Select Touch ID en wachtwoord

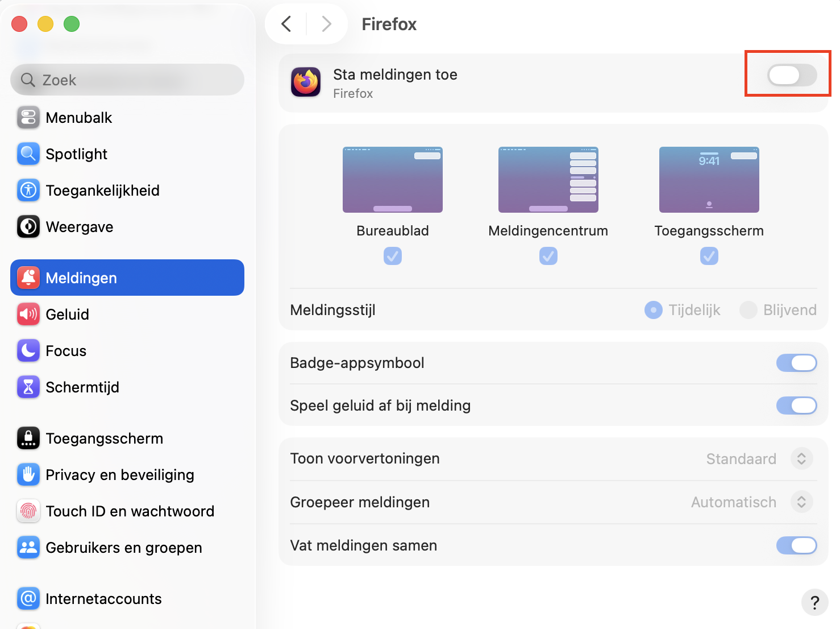coord(127,511)
